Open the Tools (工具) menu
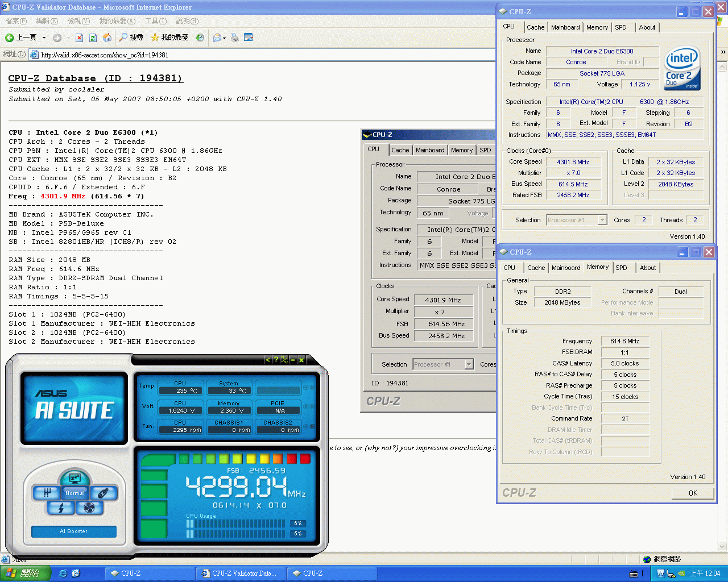 point(155,21)
